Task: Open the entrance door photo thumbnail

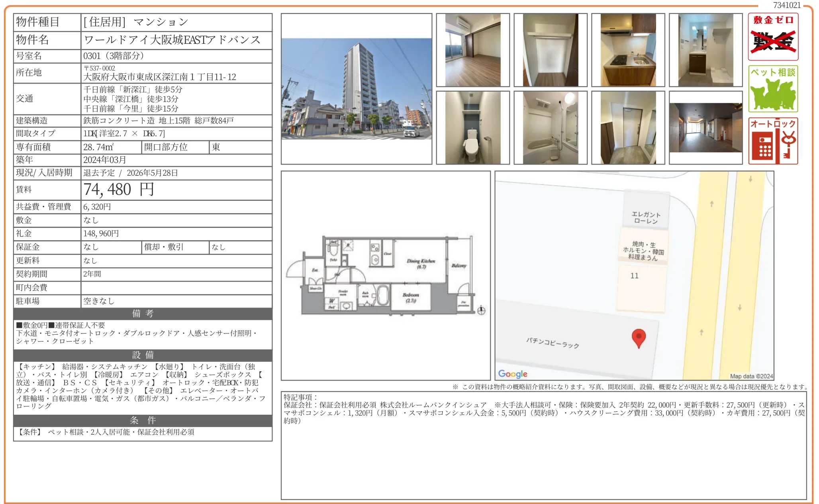Action: point(628,127)
